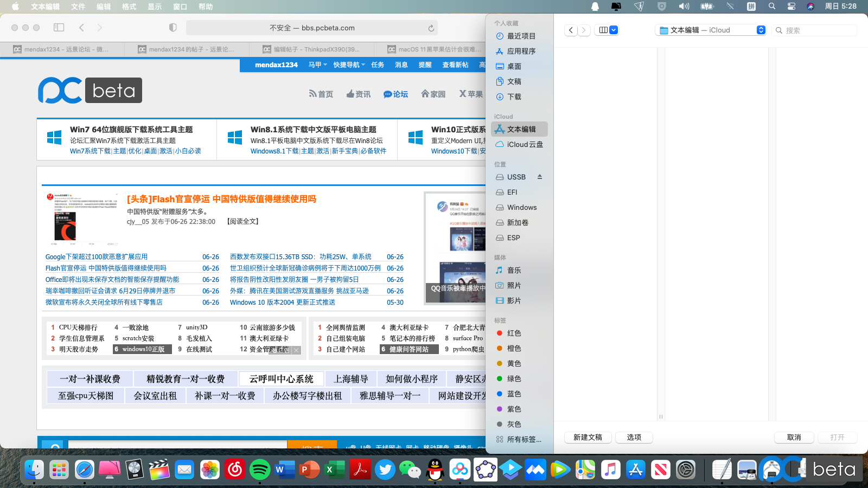The image size is (868, 488).
Task: Open the column view mode dropdown
Action: pyautogui.click(x=607, y=30)
